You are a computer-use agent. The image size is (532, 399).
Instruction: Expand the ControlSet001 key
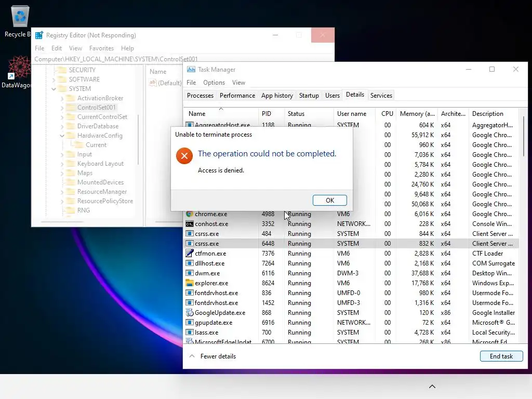(x=62, y=108)
